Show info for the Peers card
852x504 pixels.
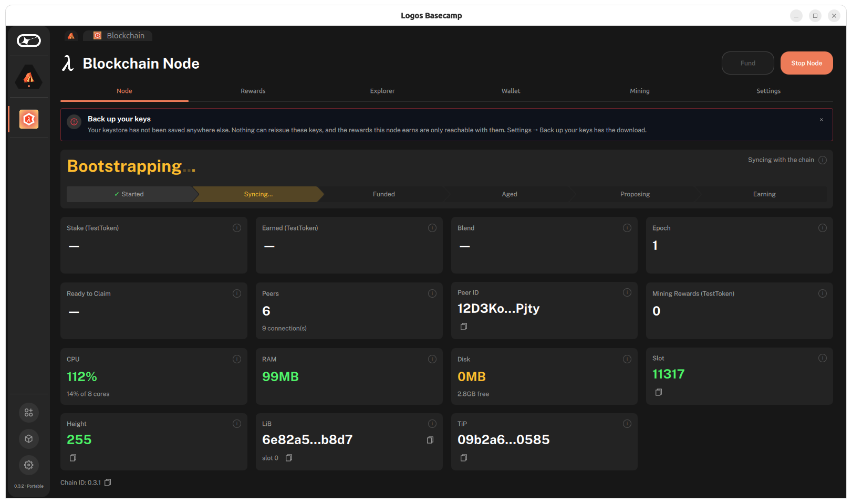pos(432,293)
